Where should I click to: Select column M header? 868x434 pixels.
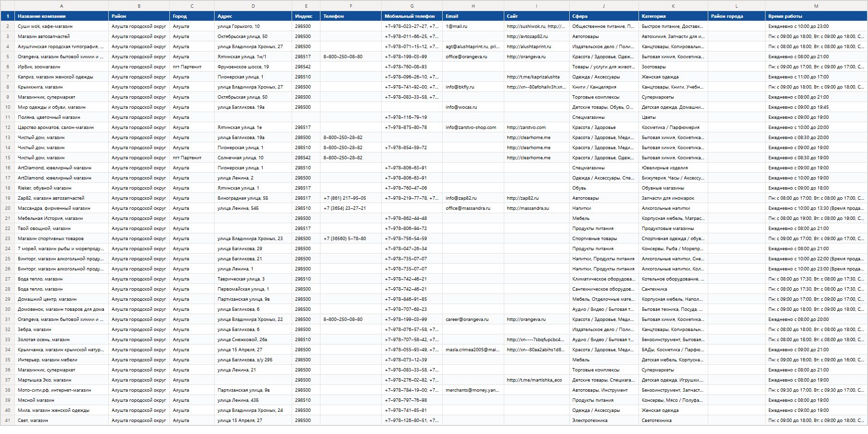point(816,6)
